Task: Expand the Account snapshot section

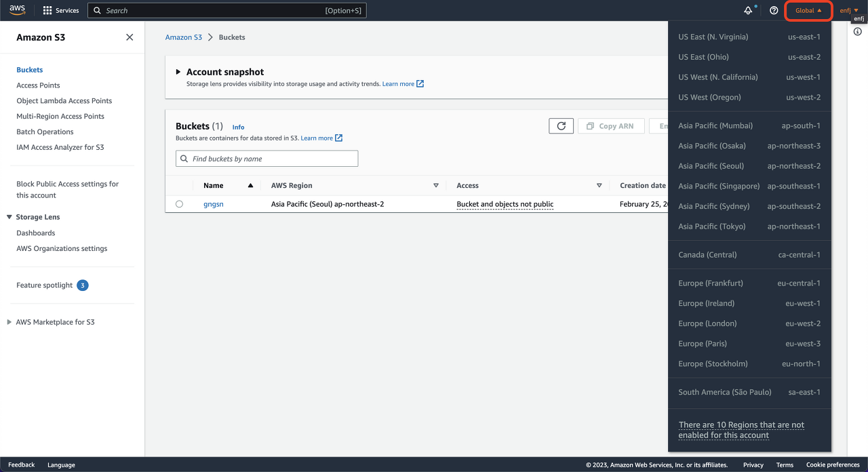Action: point(178,72)
